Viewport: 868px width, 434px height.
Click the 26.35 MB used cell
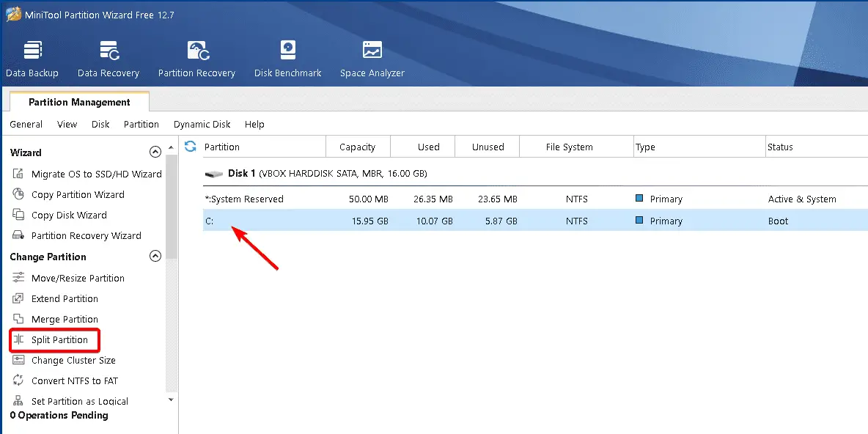(x=433, y=199)
